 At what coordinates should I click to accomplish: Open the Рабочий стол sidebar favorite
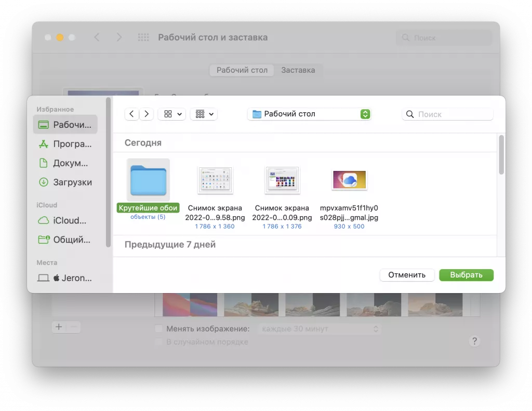point(65,125)
